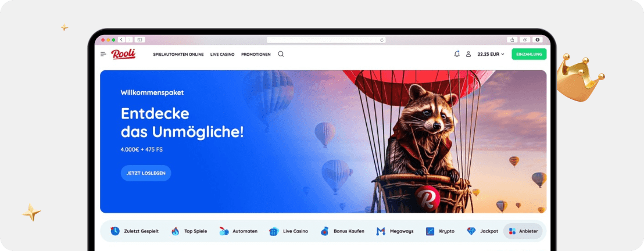Choose the Krypto category
The height and width of the screenshot is (251, 644).
[x=440, y=231]
